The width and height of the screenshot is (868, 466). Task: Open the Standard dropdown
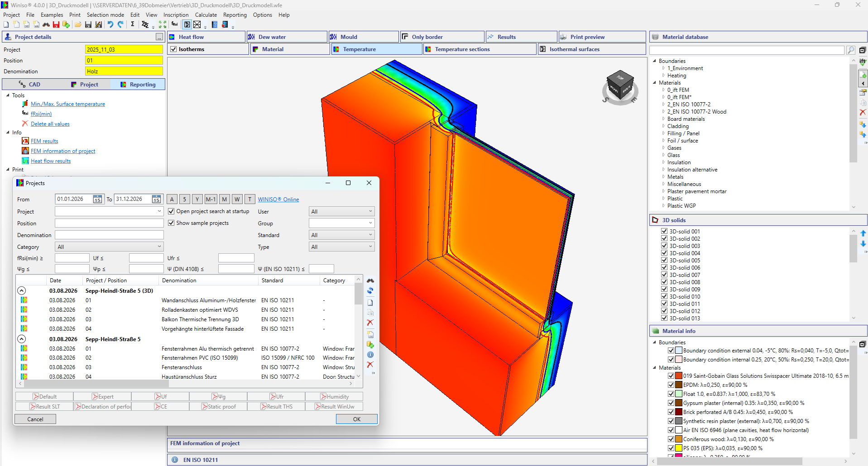point(342,235)
